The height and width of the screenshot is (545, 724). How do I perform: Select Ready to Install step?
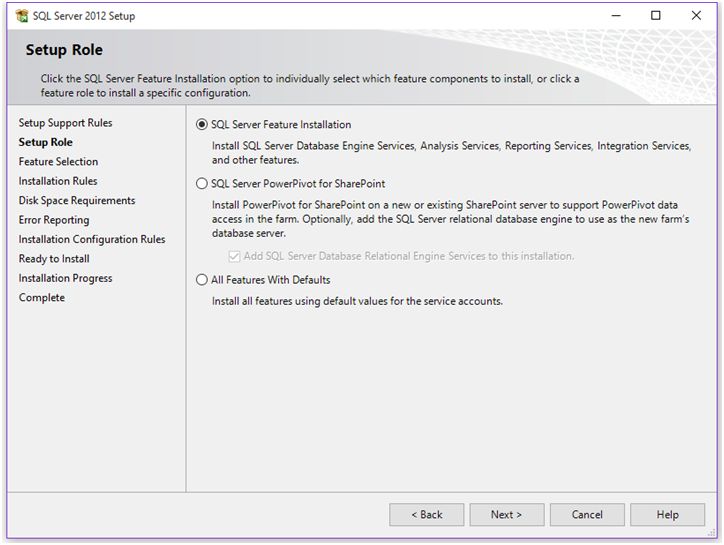[54, 259]
